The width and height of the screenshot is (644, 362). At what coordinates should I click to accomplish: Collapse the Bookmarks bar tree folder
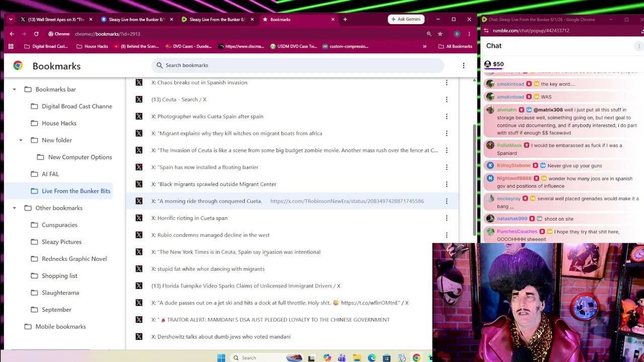coord(14,89)
